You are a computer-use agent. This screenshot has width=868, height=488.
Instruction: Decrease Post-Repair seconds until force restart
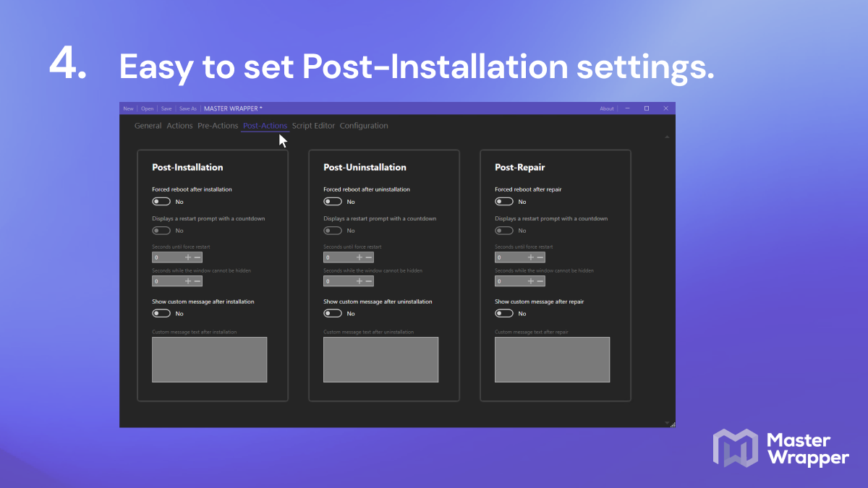point(540,257)
